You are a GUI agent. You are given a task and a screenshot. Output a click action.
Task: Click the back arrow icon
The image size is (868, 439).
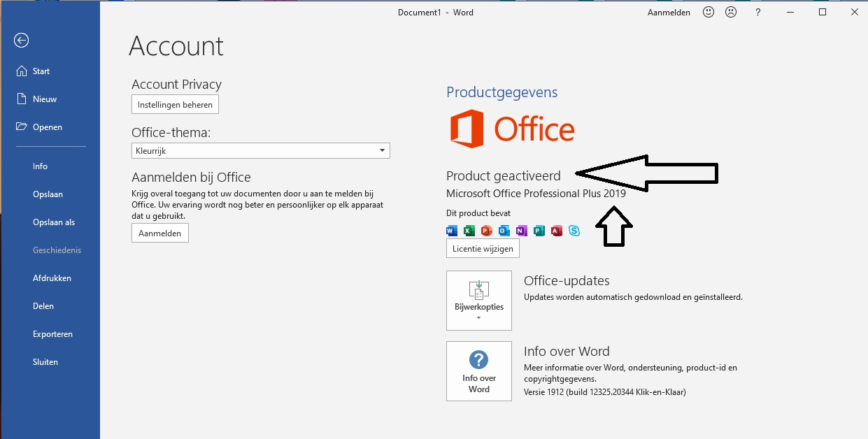coord(21,41)
